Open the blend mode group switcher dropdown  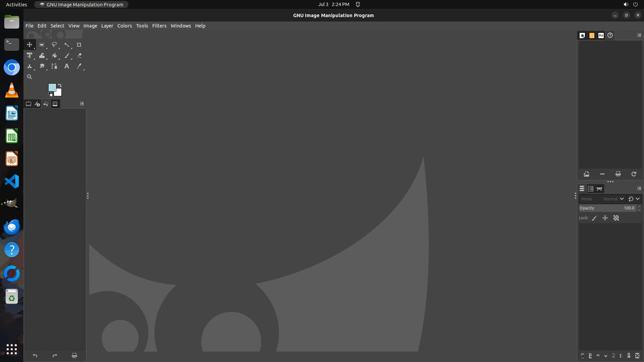(x=634, y=199)
